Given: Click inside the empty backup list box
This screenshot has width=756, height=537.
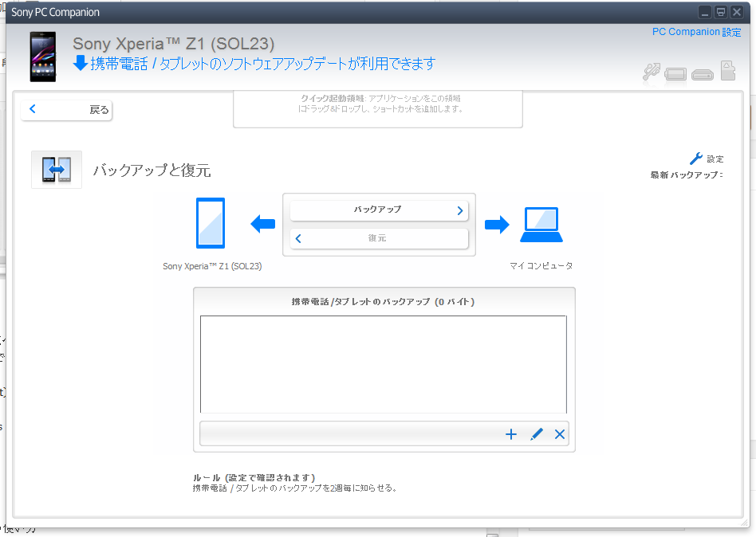Looking at the screenshot, I should (x=384, y=364).
